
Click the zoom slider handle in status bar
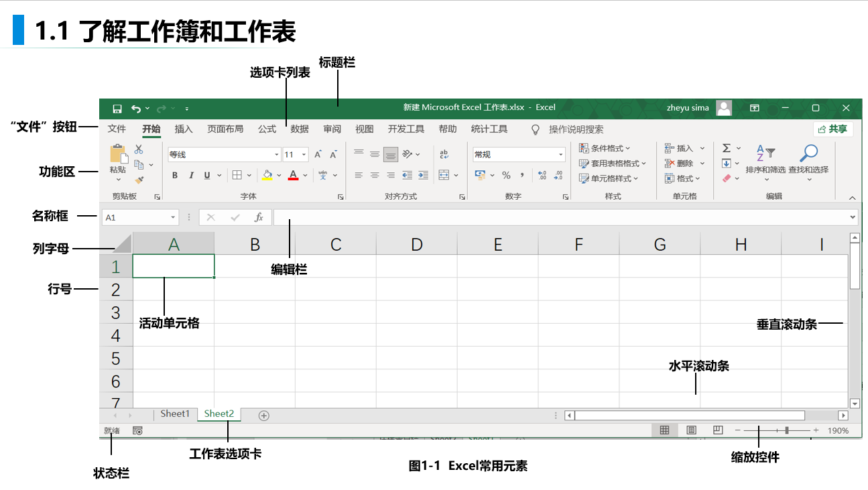(788, 430)
